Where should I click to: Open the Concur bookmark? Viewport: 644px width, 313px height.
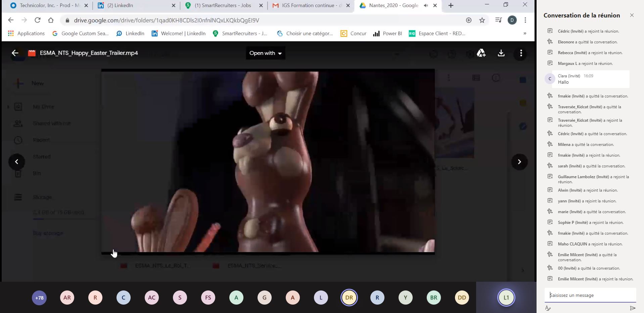point(353,33)
